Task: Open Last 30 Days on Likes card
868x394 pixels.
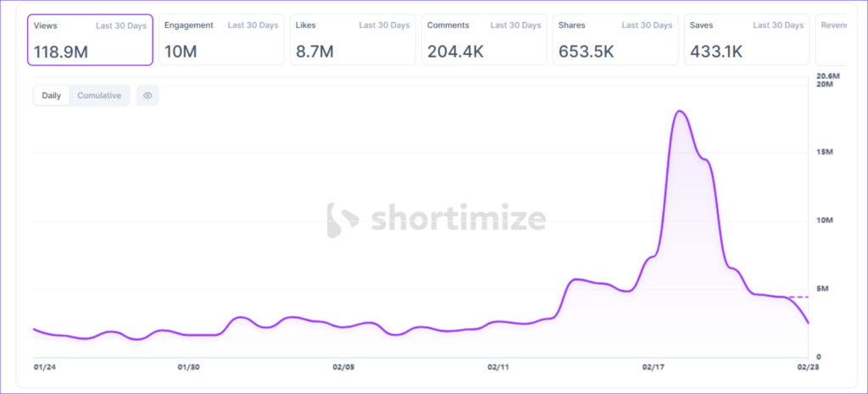Action: pyautogui.click(x=384, y=25)
